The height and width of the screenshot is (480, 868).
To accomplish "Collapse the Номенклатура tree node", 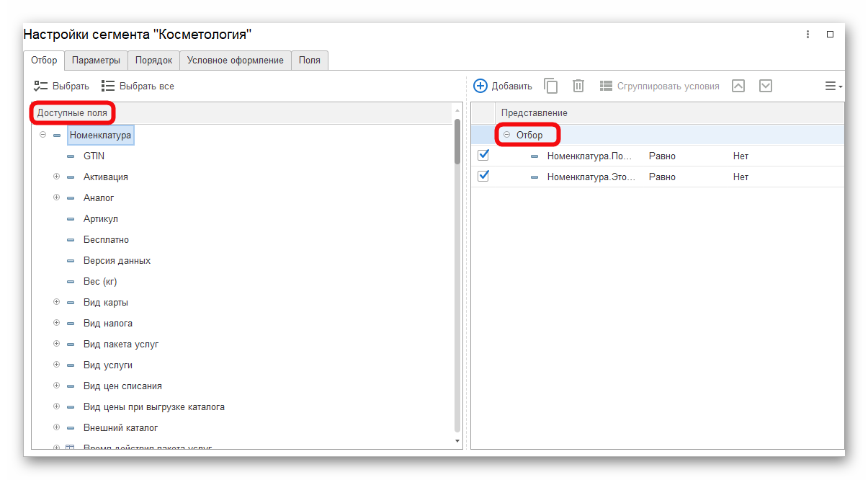I will coord(42,135).
